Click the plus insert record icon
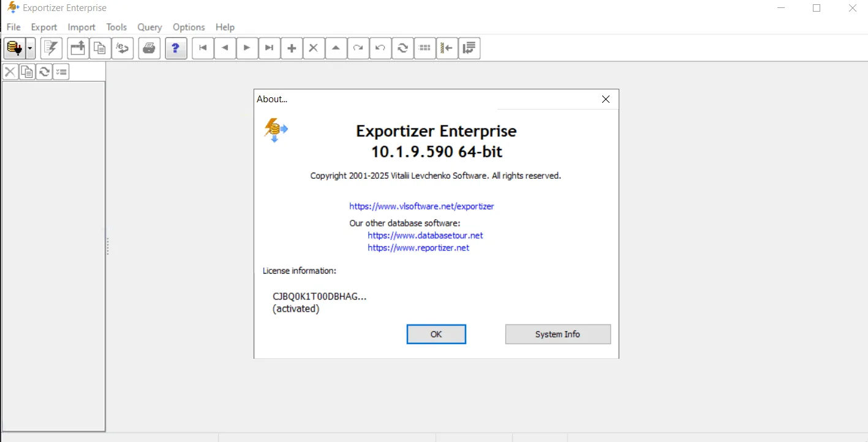The width and height of the screenshot is (868, 442). [x=292, y=48]
